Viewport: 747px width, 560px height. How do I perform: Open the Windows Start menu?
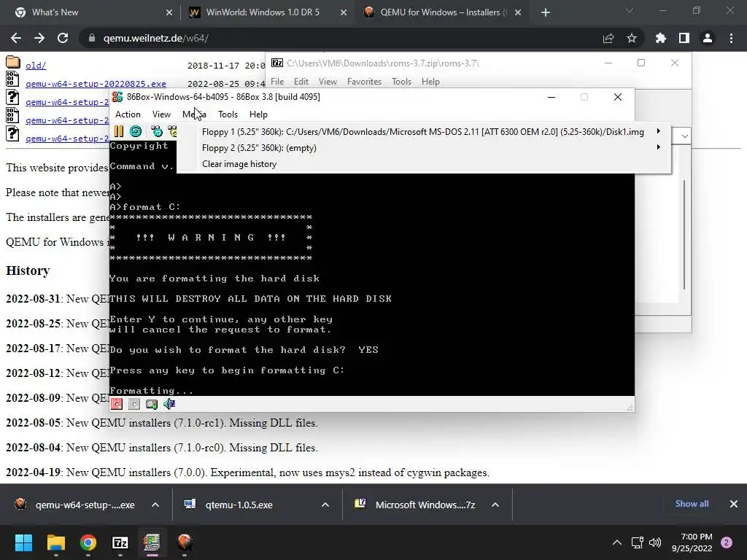click(23, 542)
